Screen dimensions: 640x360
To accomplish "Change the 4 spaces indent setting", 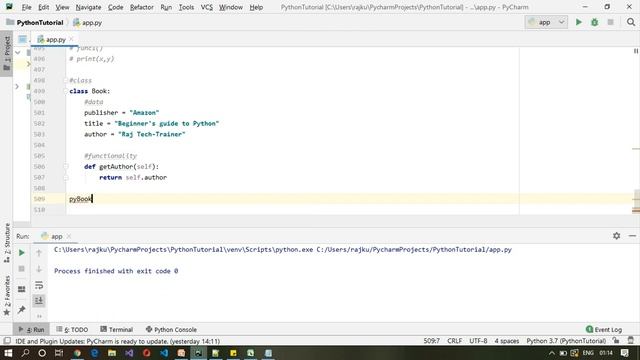I will [x=507, y=341].
